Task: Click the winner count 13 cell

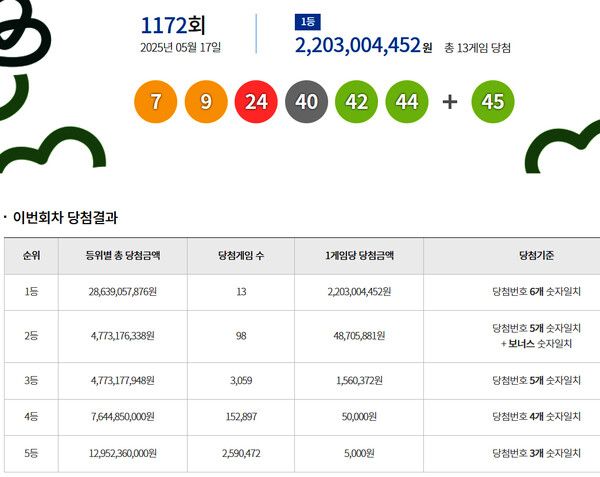Action: click(241, 292)
